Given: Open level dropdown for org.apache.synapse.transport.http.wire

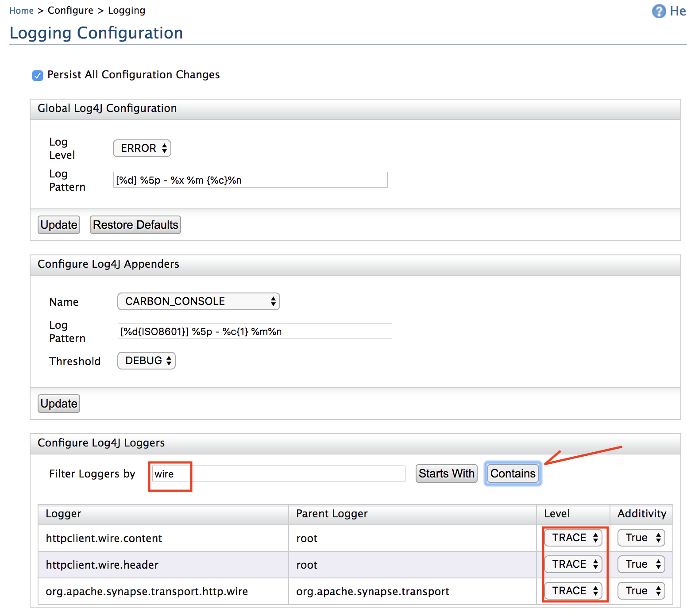Looking at the screenshot, I should (x=573, y=590).
